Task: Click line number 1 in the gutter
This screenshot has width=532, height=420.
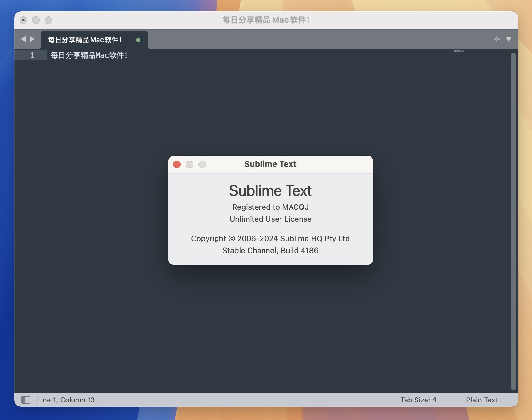Action: (x=32, y=55)
